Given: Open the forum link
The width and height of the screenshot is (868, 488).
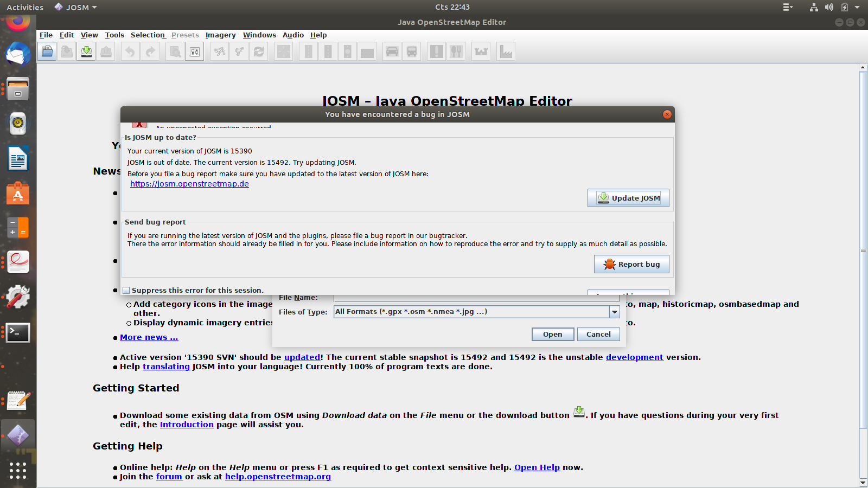Looking at the screenshot, I should pyautogui.click(x=169, y=477).
